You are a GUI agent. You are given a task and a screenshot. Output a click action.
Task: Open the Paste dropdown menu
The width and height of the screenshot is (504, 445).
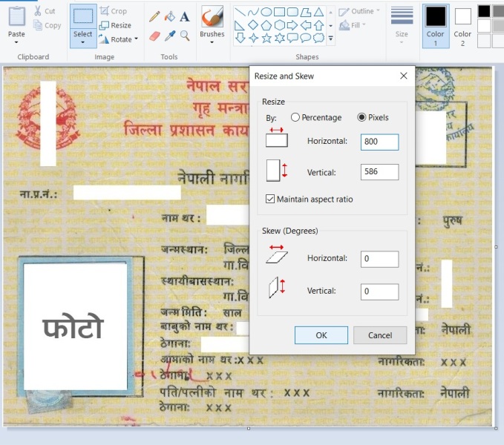(16, 42)
